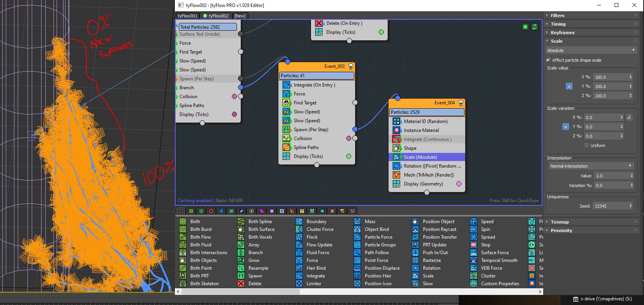Expand the Texmap rollout
Viewport: 644px width, 305px height.
(x=591, y=222)
